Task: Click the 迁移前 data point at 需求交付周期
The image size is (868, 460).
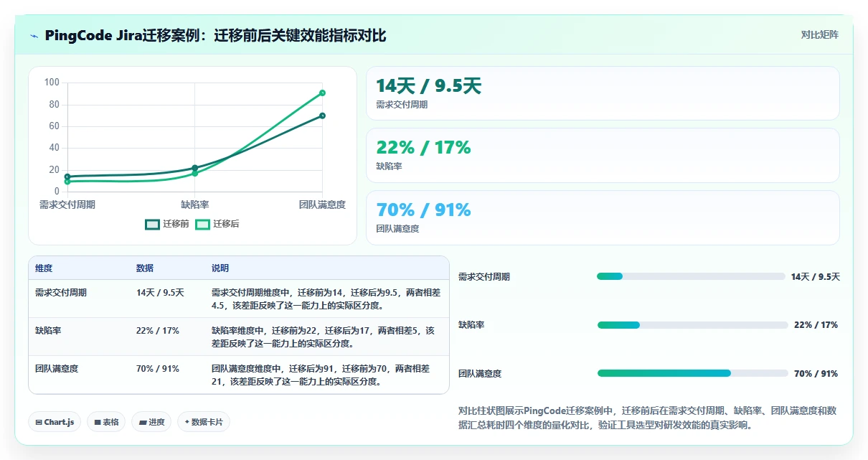Action: click(x=67, y=177)
